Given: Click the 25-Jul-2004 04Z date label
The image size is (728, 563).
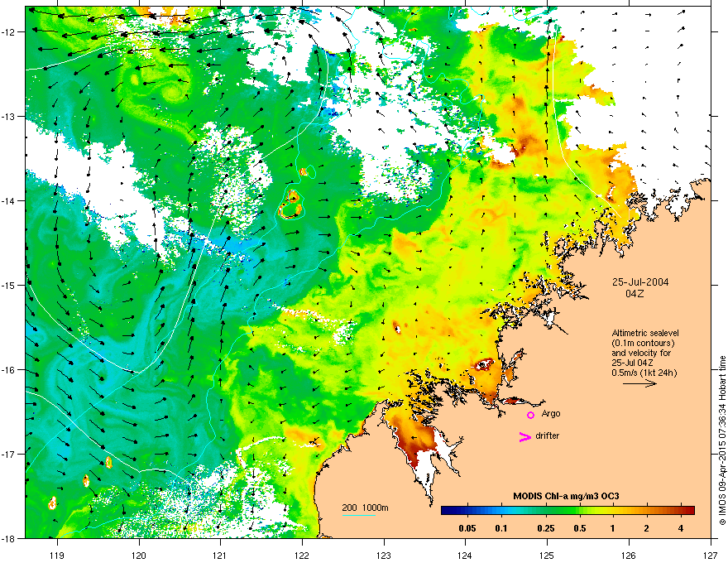Looking at the screenshot, I should [640, 287].
